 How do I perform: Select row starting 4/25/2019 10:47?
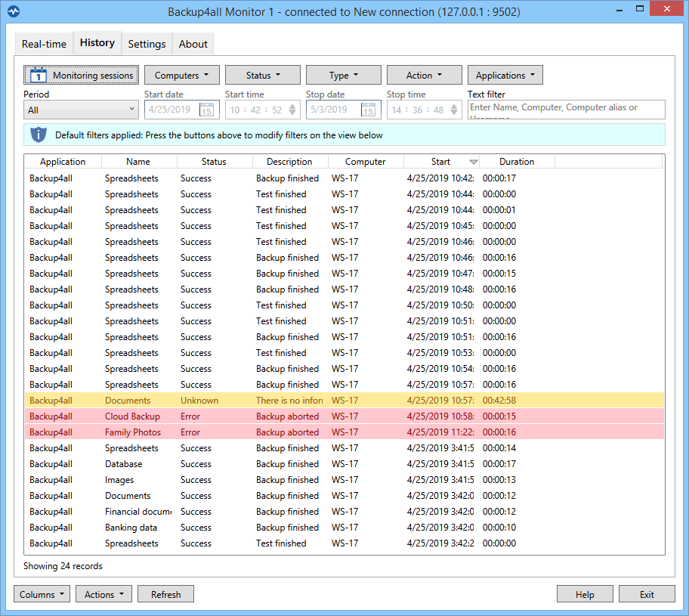pos(344,274)
